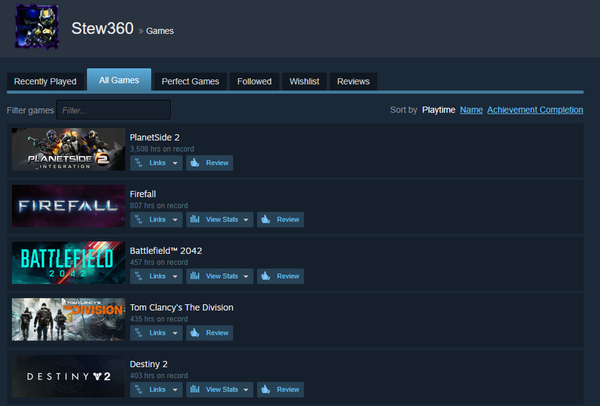The image size is (600, 406).
Task: Switch to the Reviews tab
Action: [353, 82]
